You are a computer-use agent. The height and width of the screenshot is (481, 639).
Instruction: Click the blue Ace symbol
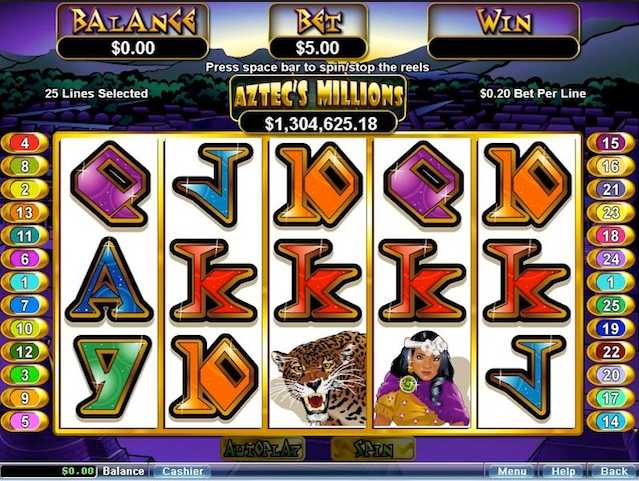coord(109,280)
